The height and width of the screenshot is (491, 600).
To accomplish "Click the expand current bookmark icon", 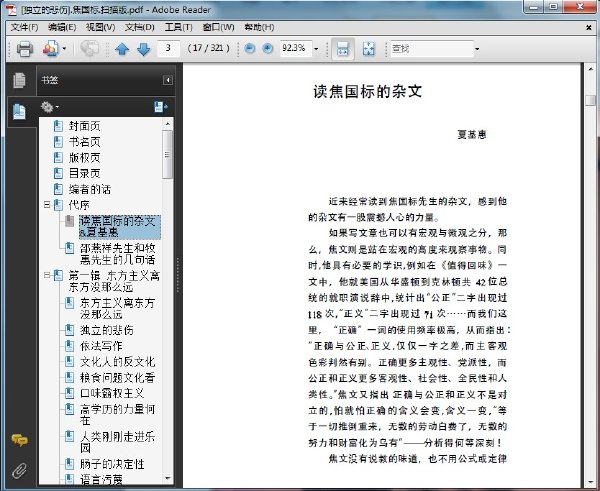I will pos(161,107).
